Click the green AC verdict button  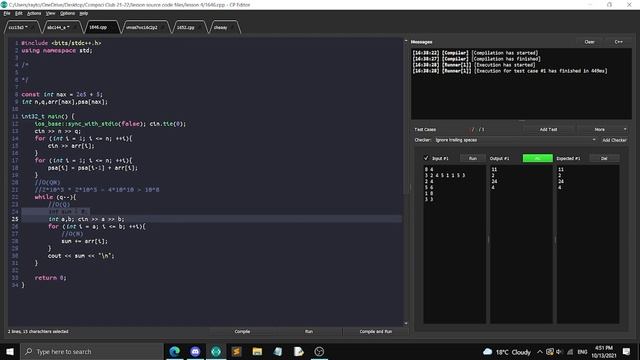tap(538, 158)
